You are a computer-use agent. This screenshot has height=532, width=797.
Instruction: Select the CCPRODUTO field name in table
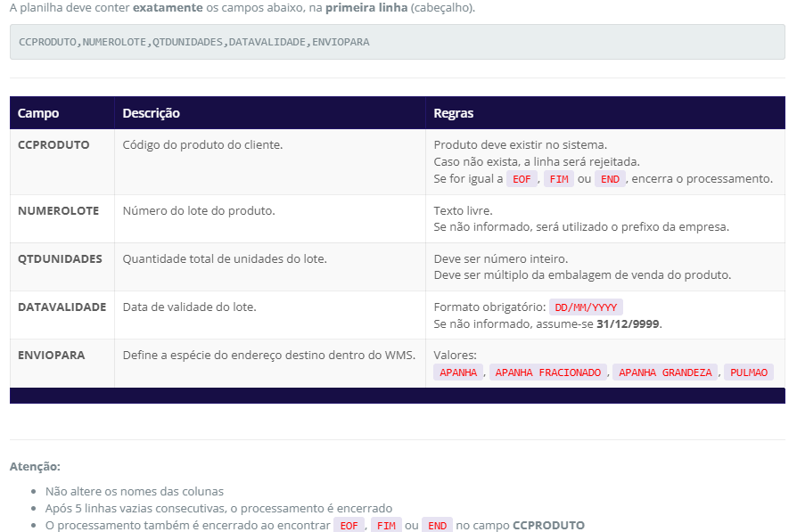[x=53, y=144]
